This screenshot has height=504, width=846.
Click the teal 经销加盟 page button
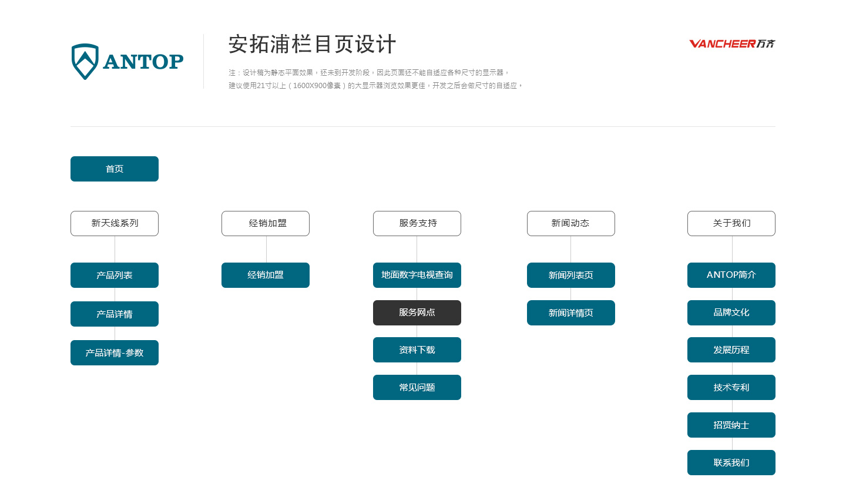pyautogui.click(x=266, y=275)
